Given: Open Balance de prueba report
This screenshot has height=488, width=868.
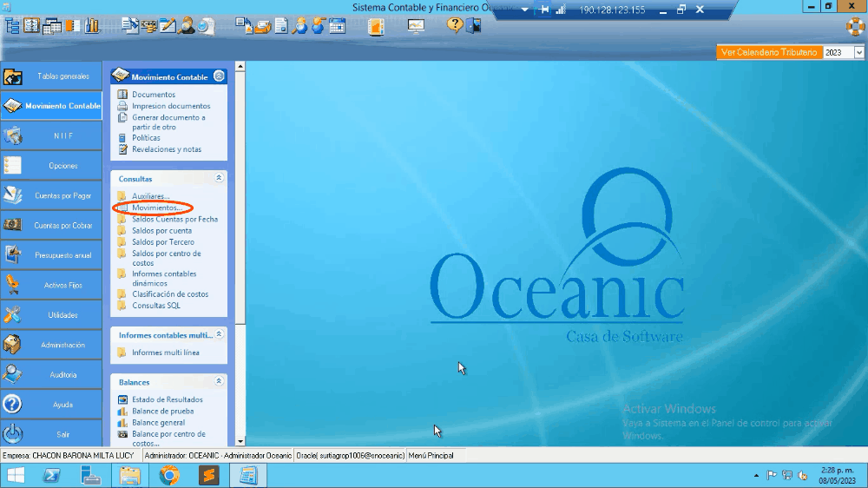Looking at the screenshot, I should (162, 412).
